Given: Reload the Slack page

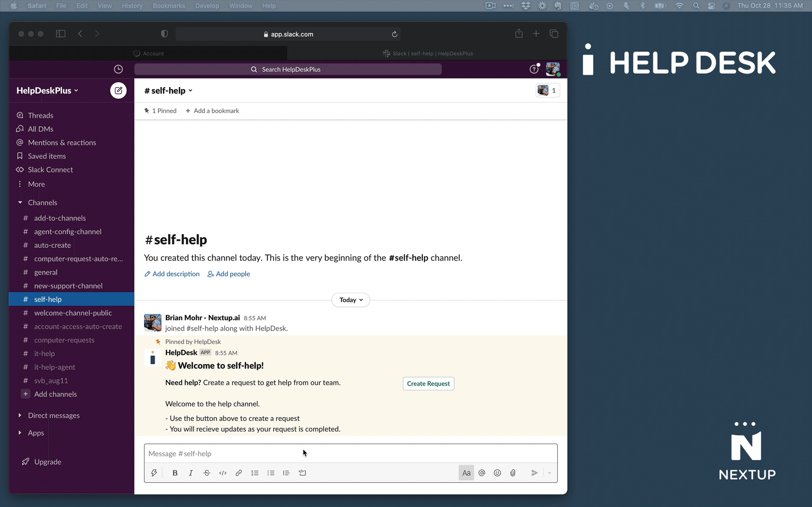Looking at the screenshot, I should [394, 34].
